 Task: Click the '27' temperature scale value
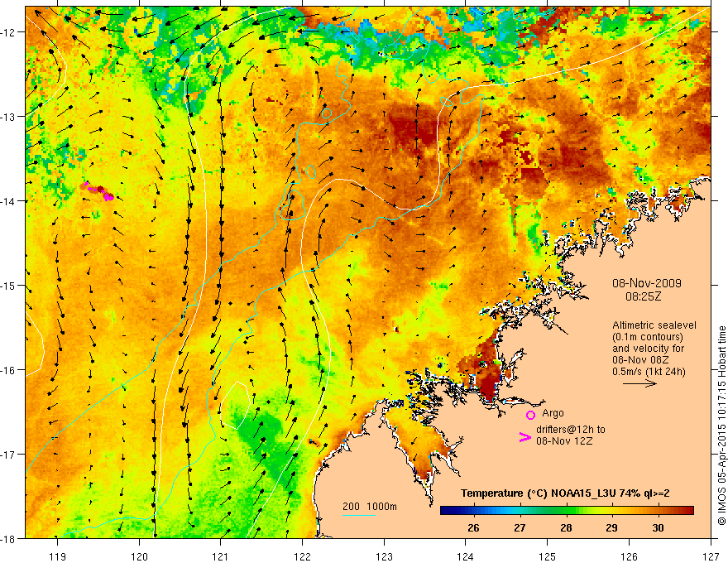pyautogui.click(x=520, y=527)
